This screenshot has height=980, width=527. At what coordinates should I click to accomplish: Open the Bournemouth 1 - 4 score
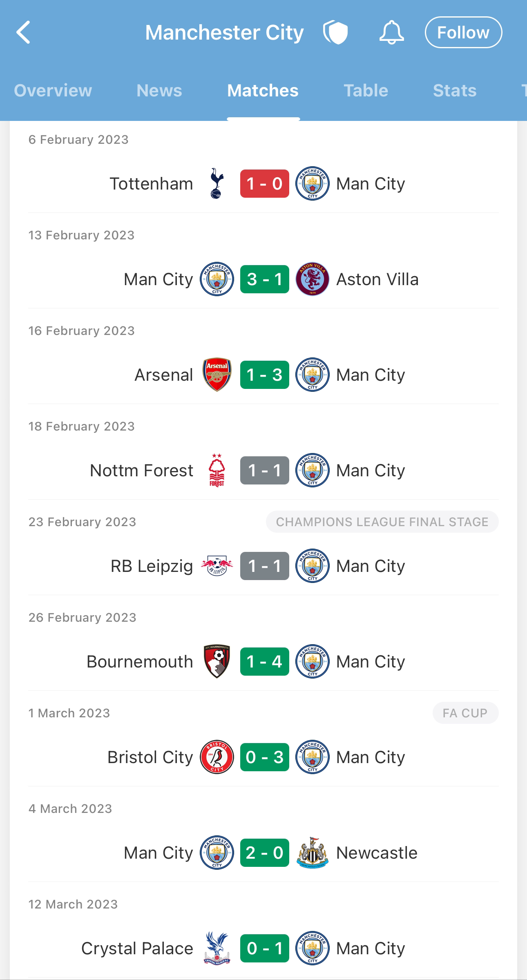coord(265,661)
